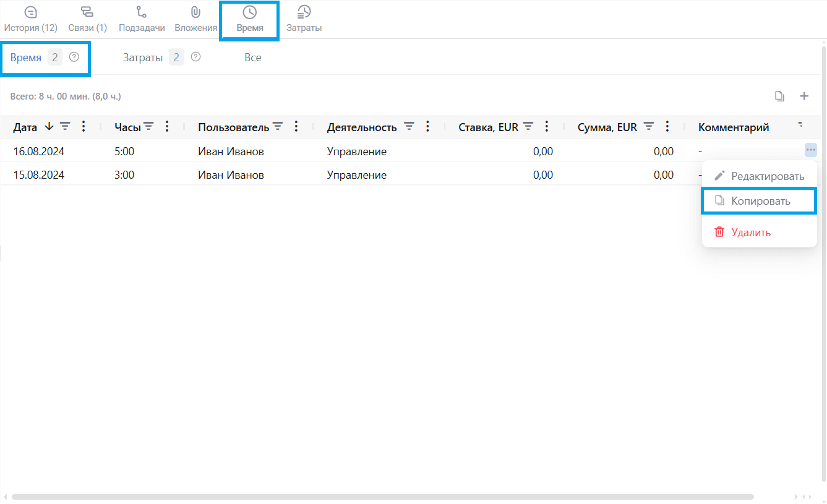Select the Время clock tab
The height and width of the screenshot is (504, 827).
(249, 21)
